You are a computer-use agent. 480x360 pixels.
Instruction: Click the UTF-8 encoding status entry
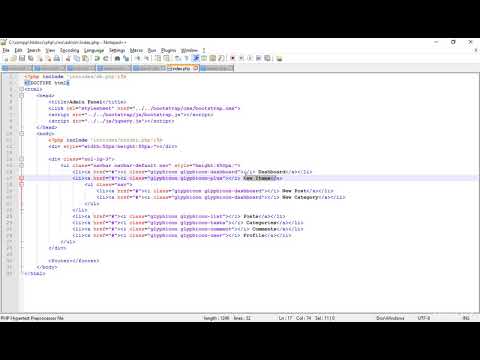tap(424, 318)
